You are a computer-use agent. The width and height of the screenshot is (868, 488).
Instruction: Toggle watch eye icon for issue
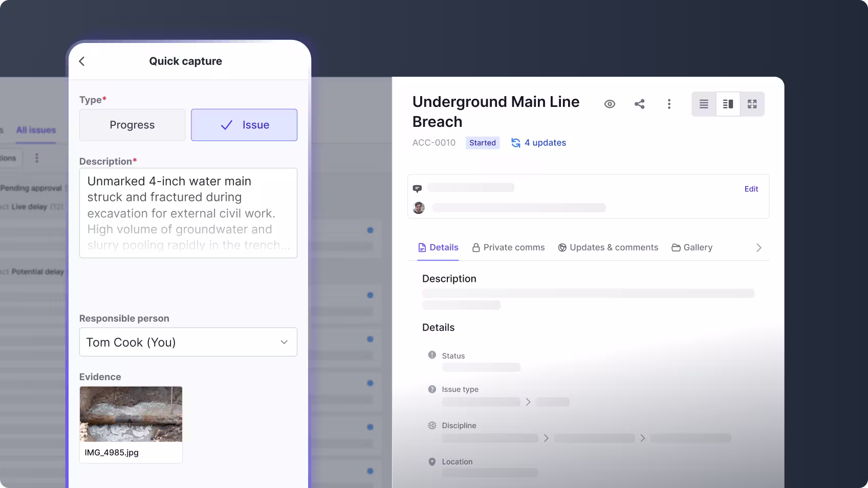pyautogui.click(x=610, y=104)
